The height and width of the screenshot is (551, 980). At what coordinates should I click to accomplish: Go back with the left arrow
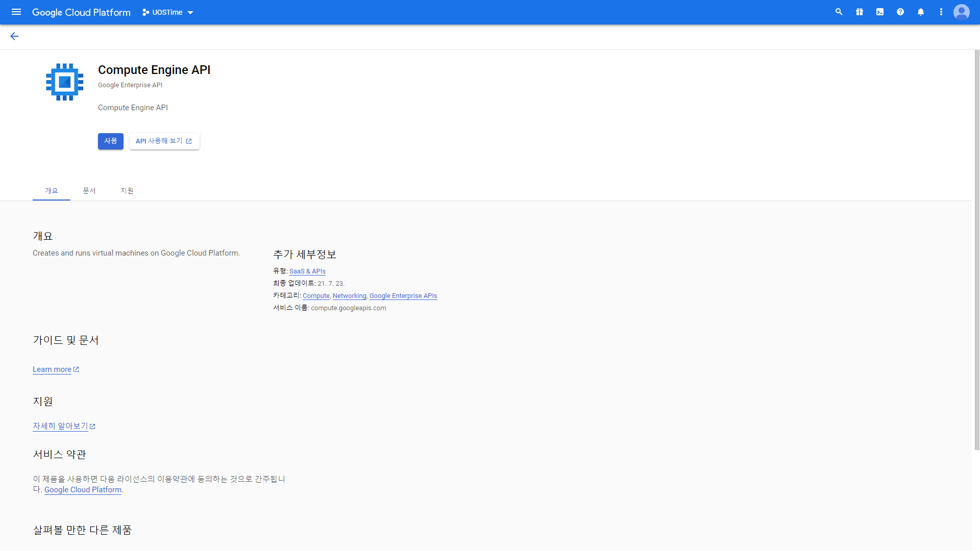(14, 36)
